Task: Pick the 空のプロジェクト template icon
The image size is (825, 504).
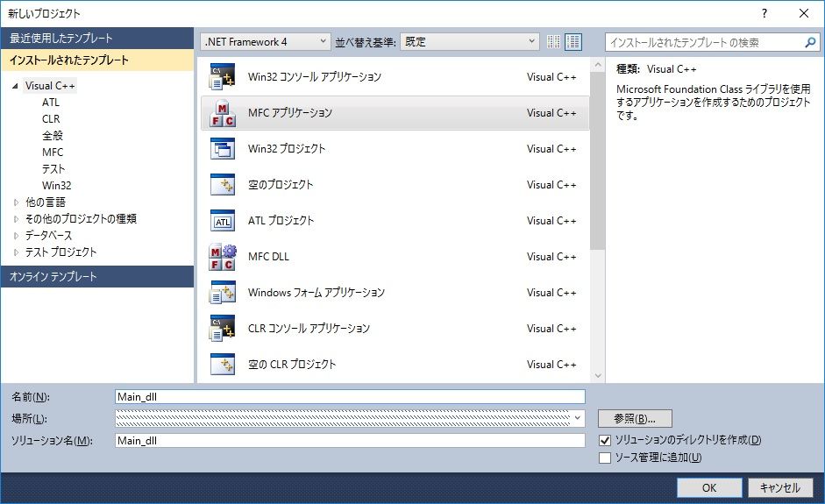Action: [223, 185]
